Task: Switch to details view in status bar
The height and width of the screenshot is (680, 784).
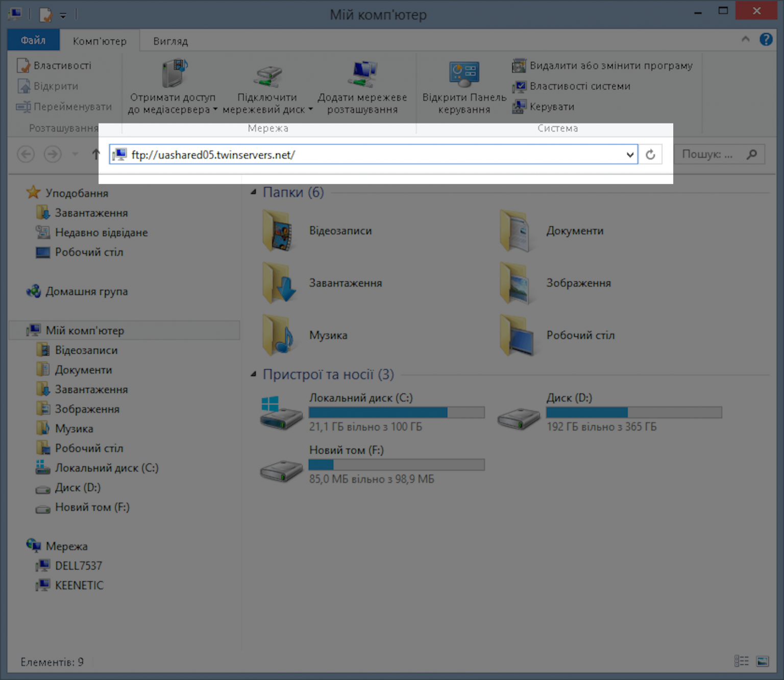Action: point(741,662)
